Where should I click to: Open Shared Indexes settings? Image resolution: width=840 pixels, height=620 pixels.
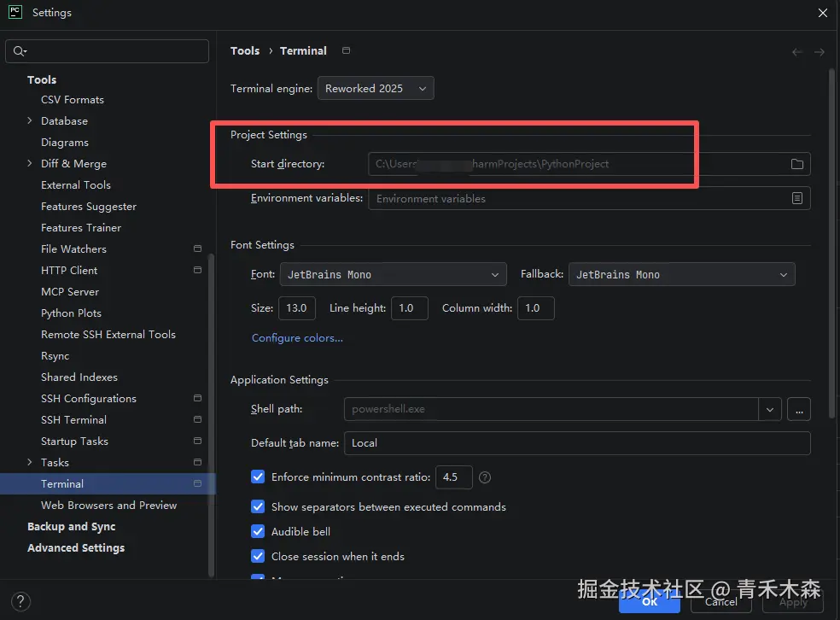click(x=79, y=377)
